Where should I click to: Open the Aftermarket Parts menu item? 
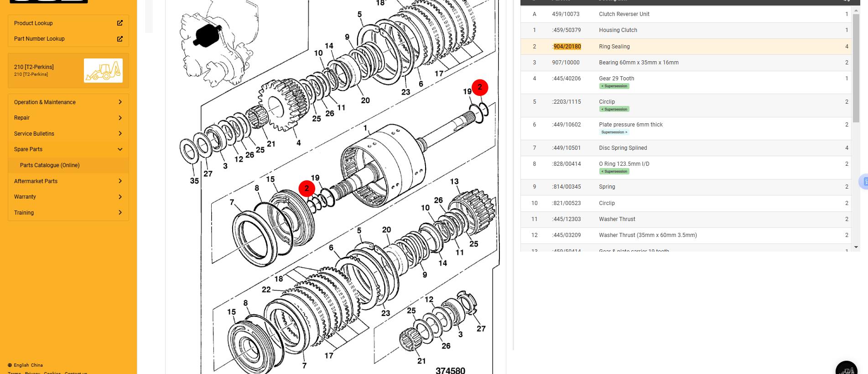tap(68, 181)
